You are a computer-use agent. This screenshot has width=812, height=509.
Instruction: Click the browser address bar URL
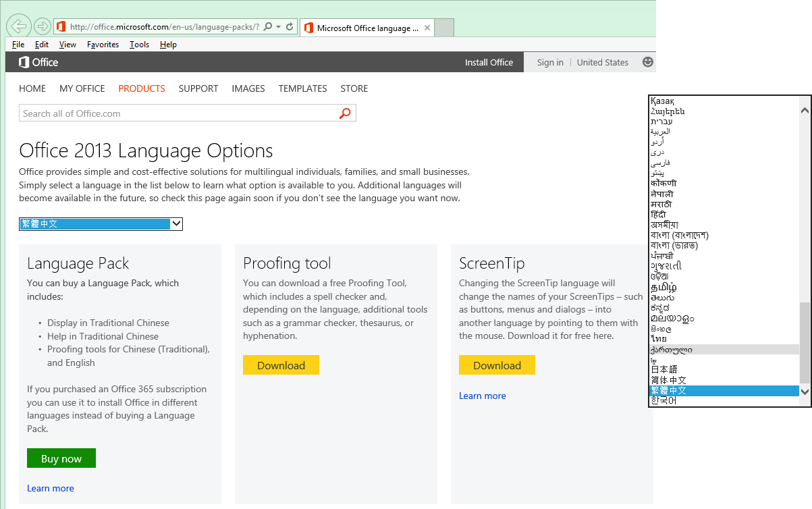tap(165, 27)
